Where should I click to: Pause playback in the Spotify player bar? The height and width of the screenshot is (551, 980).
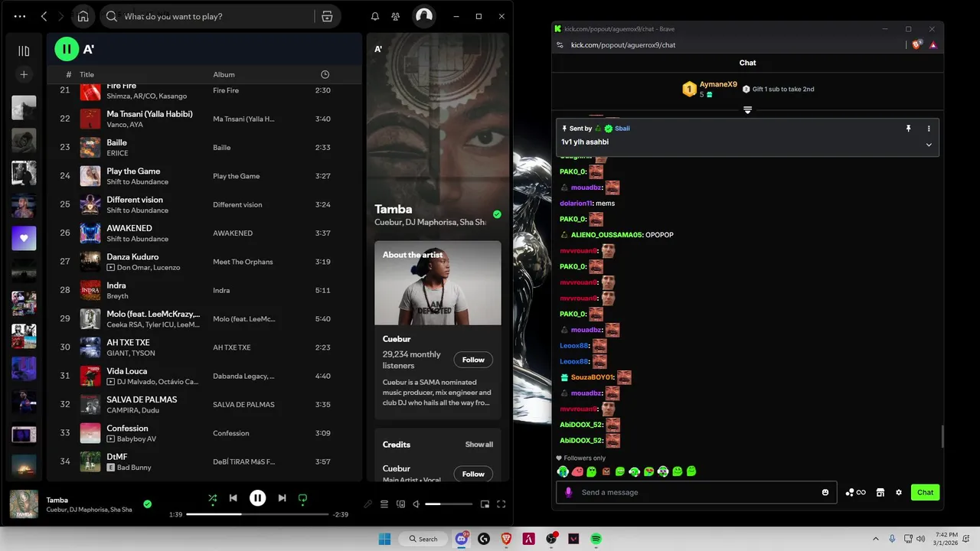click(x=258, y=498)
